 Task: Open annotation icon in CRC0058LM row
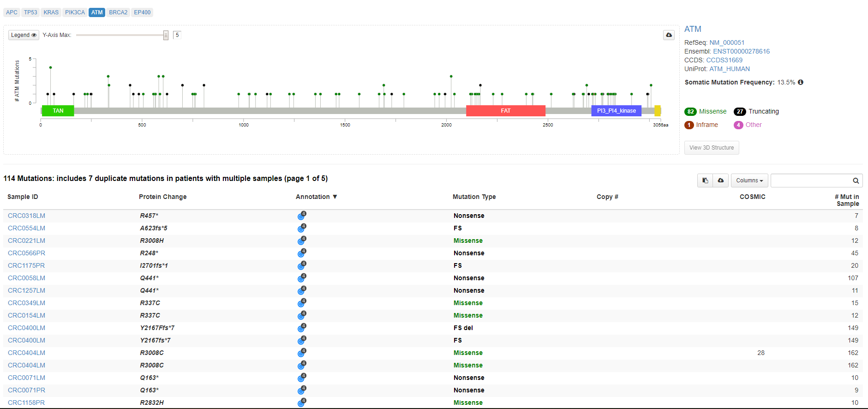tap(302, 278)
